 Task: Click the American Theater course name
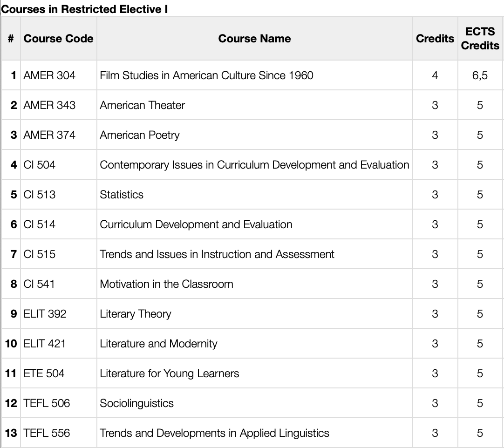point(142,105)
